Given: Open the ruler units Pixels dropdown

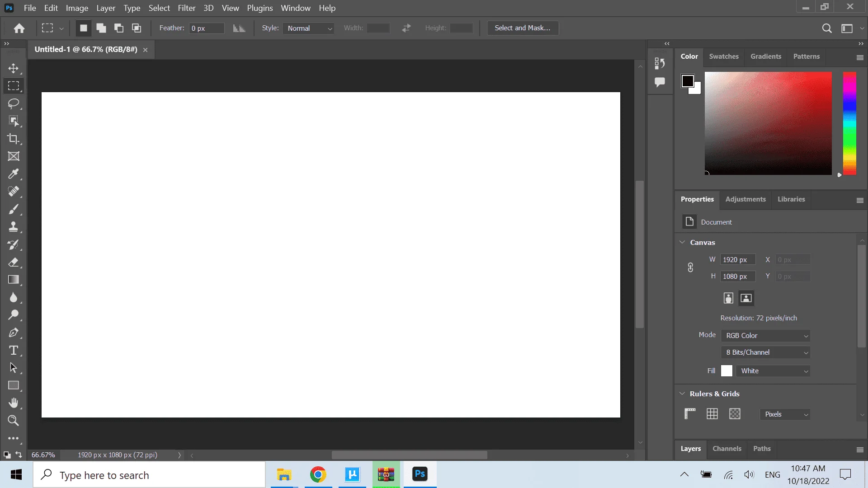Looking at the screenshot, I should 785,414.
